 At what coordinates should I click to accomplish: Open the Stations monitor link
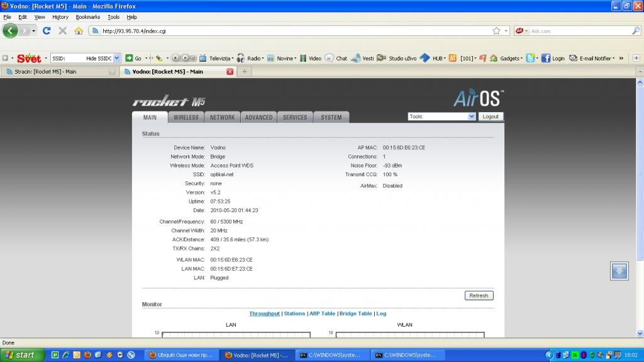pyautogui.click(x=294, y=314)
